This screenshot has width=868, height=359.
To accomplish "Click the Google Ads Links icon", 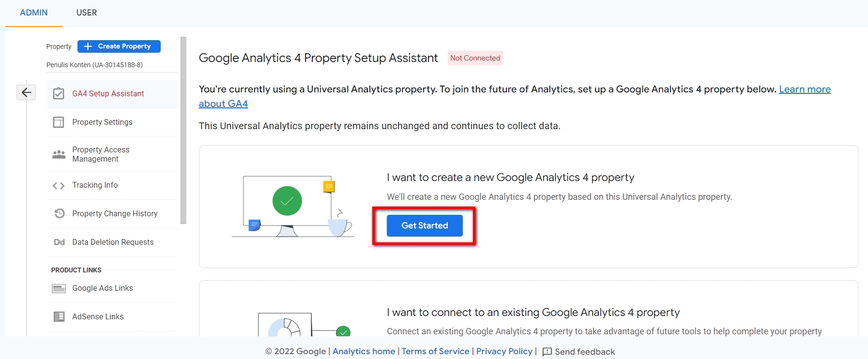I will point(59,288).
